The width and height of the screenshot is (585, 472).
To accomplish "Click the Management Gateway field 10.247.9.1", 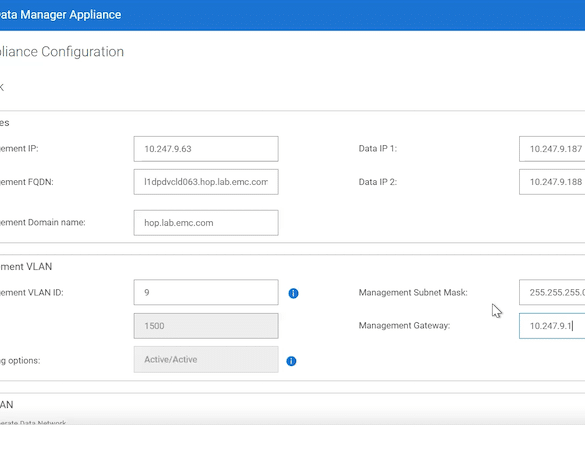I will pos(552,326).
